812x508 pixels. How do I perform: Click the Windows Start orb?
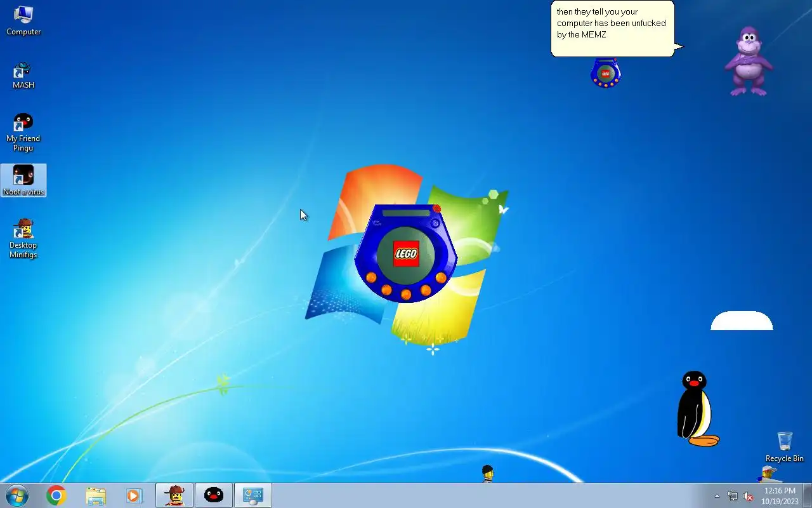pyautogui.click(x=17, y=495)
